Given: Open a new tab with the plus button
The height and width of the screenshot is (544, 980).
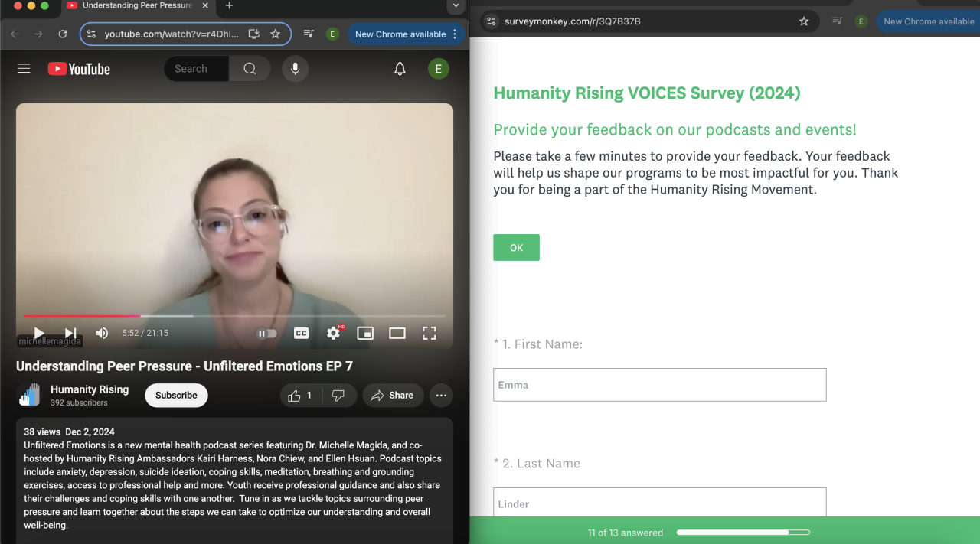Looking at the screenshot, I should pos(229,6).
